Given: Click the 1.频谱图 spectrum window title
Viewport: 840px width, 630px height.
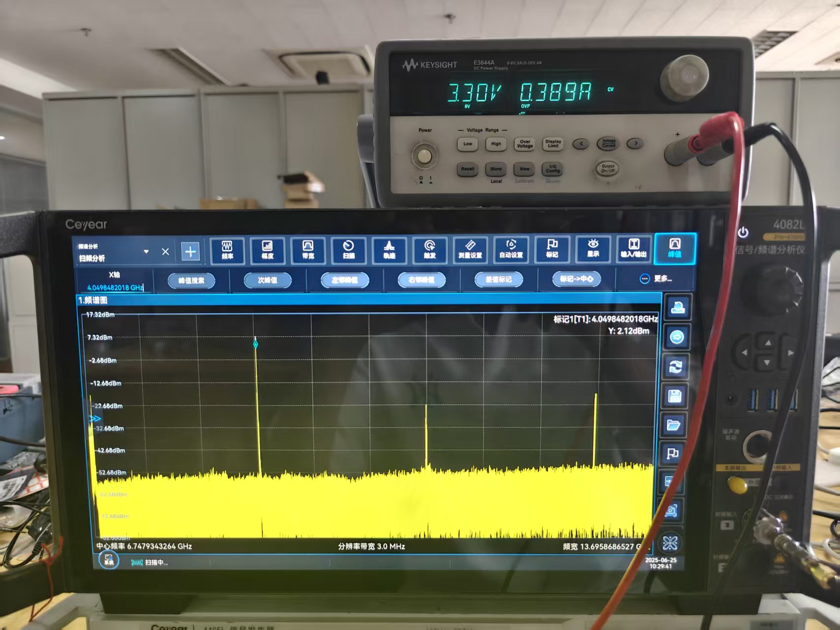Looking at the screenshot, I should pos(93,300).
